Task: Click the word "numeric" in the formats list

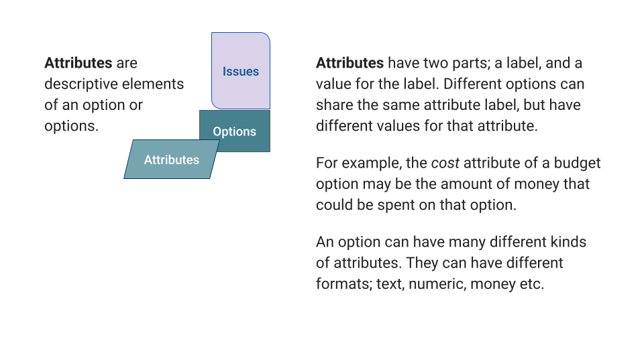Action: point(436,284)
